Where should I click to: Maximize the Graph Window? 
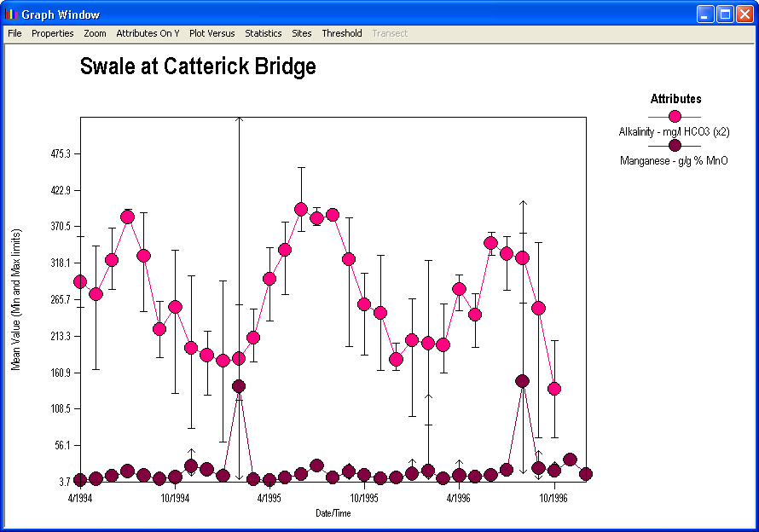(725, 14)
